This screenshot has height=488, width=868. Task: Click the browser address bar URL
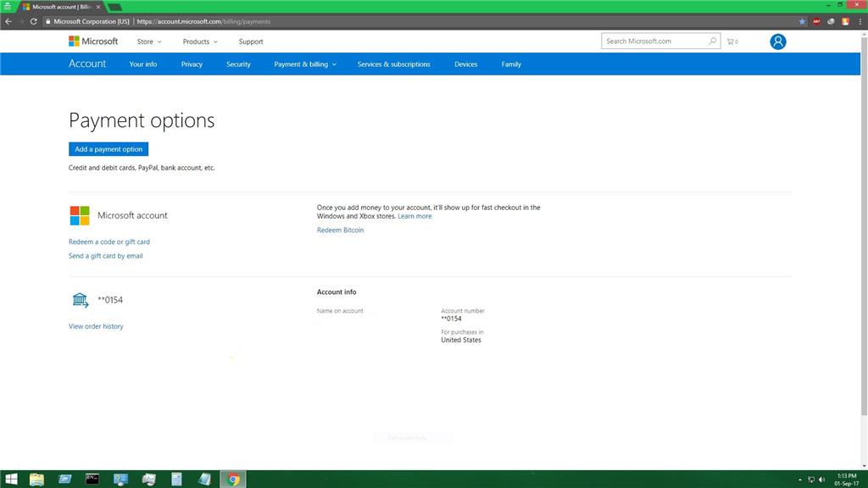tap(203, 21)
